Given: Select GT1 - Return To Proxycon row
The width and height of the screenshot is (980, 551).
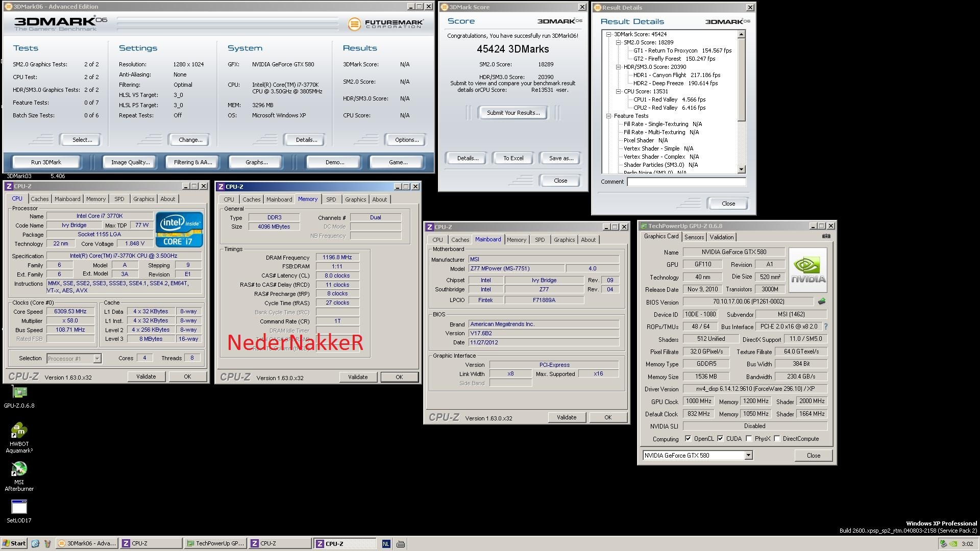Looking at the screenshot, I should pos(682,51).
